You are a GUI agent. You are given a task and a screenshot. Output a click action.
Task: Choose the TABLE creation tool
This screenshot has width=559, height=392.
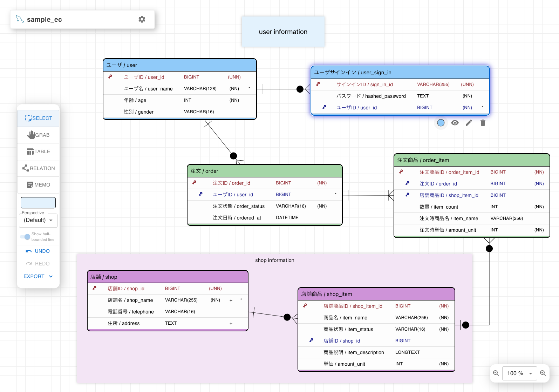point(38,151)
